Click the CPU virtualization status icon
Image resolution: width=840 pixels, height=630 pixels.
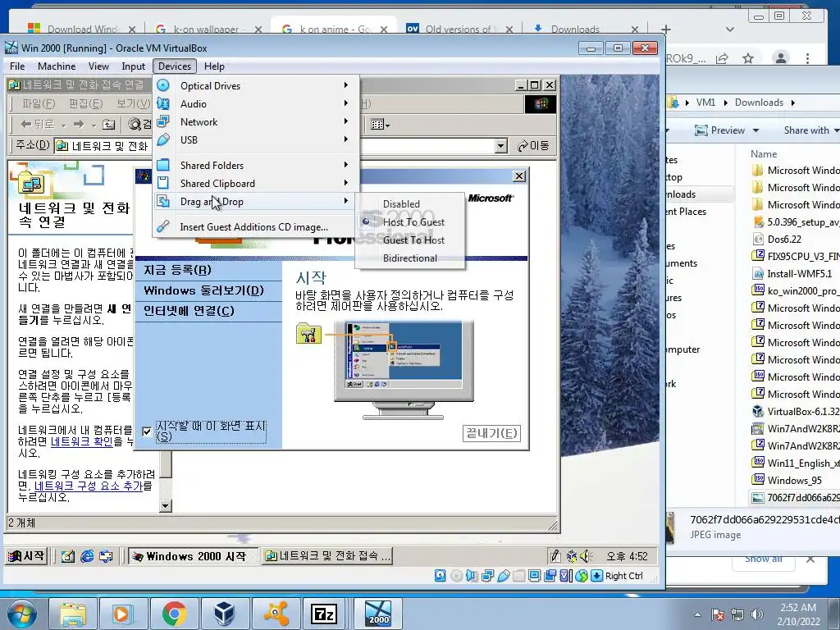point(565,576)
